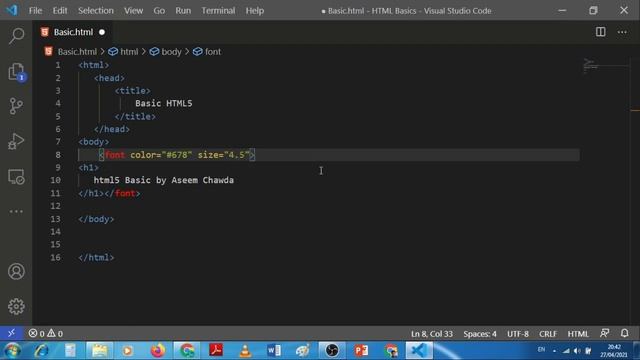
Task: Open the Source Control view
Action: point(16,106)
